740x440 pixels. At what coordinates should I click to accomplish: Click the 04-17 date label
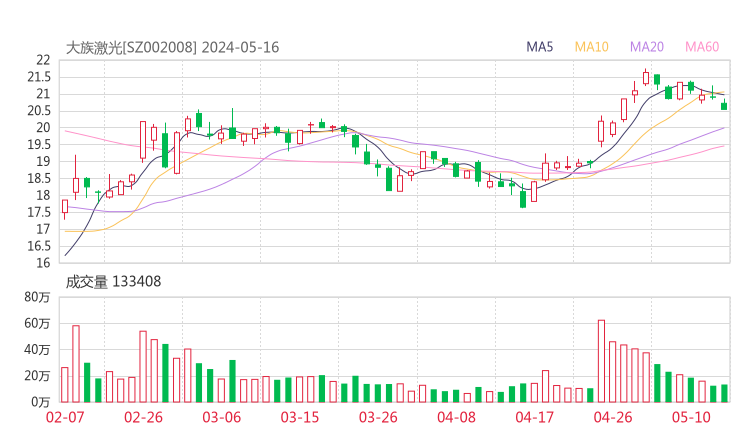(x=535, y=417)
